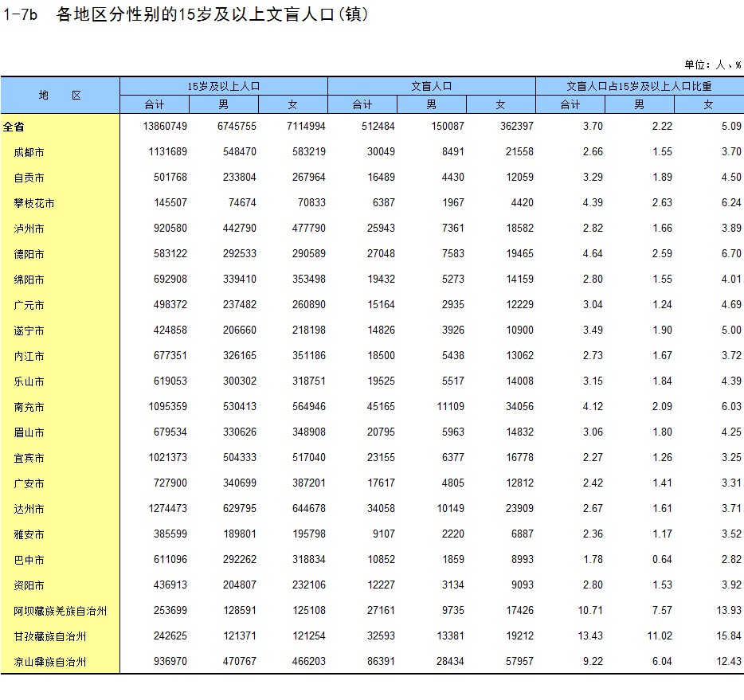Select 甘孜 total ratio 13.43
744x700 pixels.
coord(590,636)
